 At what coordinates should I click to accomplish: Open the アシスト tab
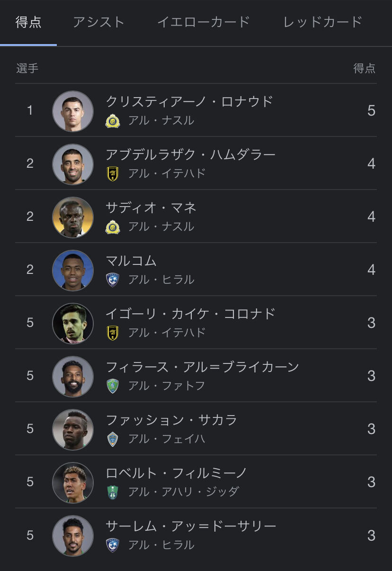point(98,22)
